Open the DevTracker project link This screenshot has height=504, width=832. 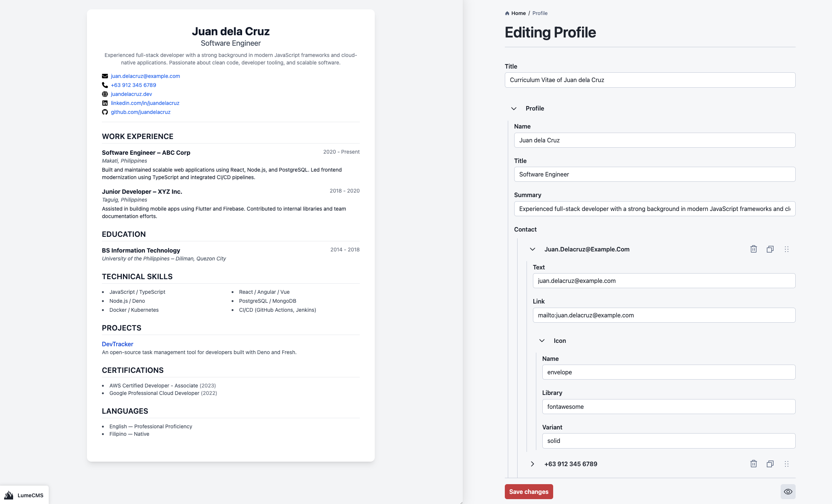(x=117, y=344)
